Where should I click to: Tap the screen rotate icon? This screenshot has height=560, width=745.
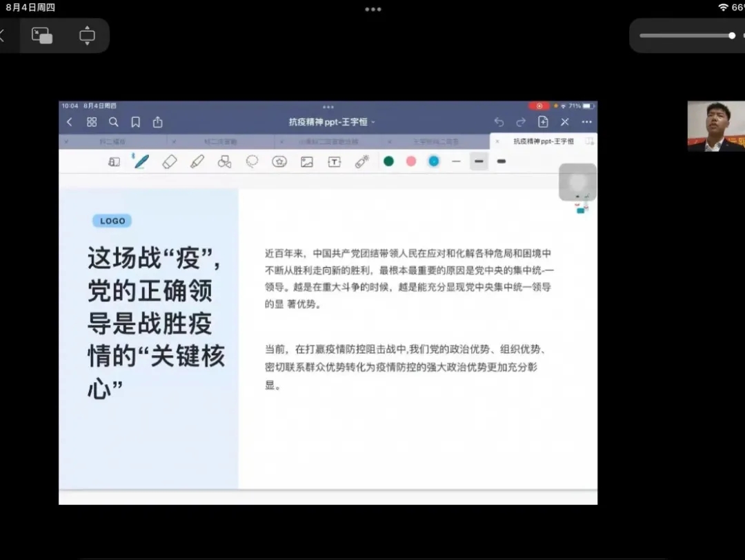click(87, 36)
